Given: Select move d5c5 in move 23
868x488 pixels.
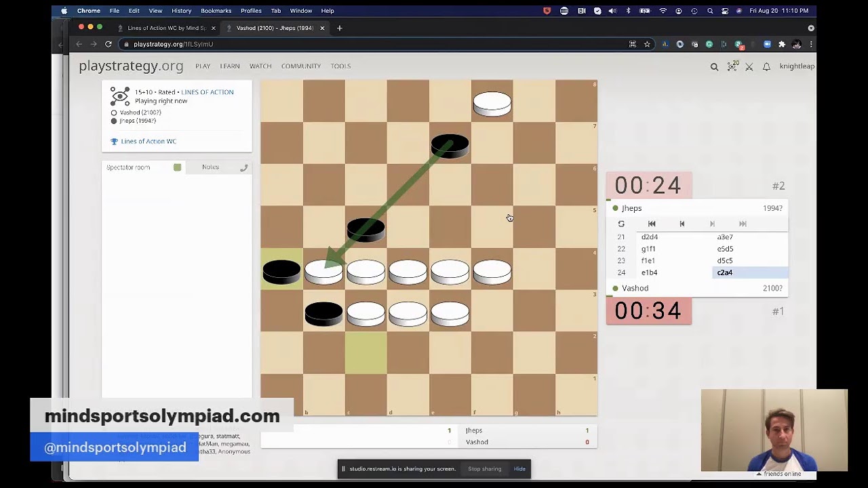Looking at the screenshot, I should click(725, 261).
